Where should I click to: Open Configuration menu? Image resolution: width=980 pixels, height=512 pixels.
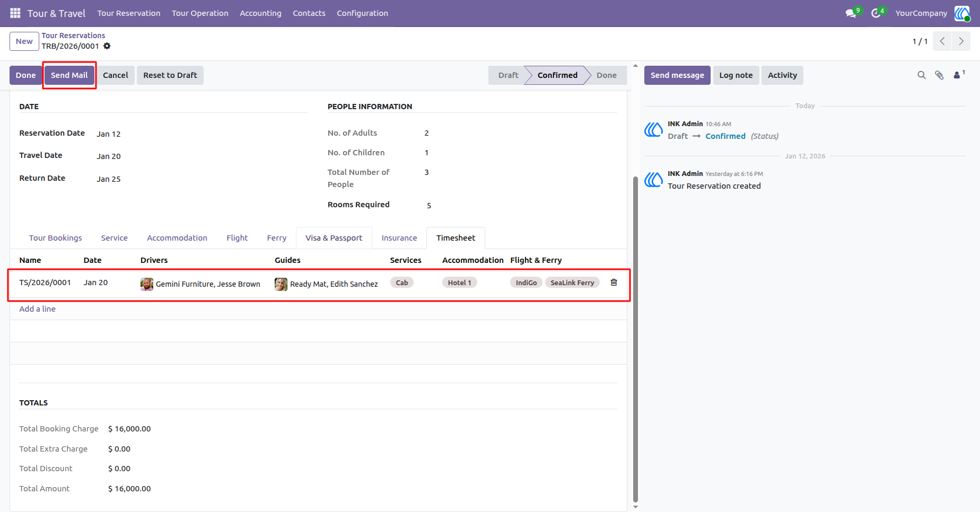click(362, 13)
